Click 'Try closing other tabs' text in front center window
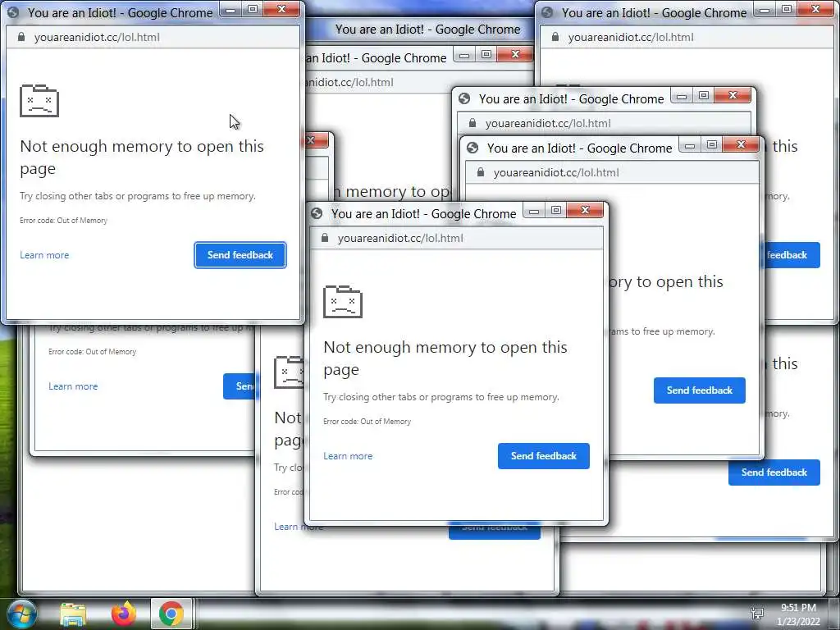 [x=441, y=397]
